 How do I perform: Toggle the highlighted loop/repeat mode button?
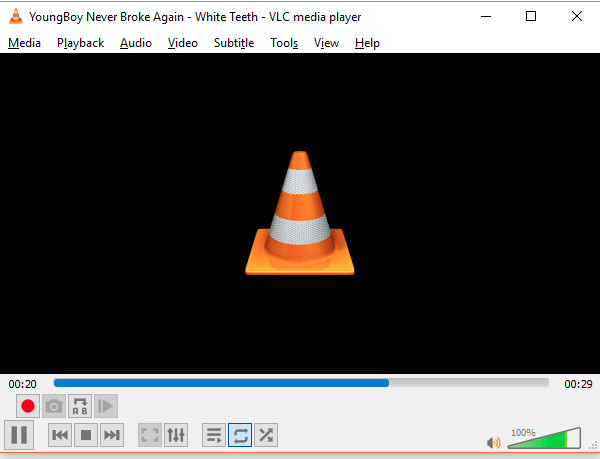pyautogui.click(x=240, y=435)
